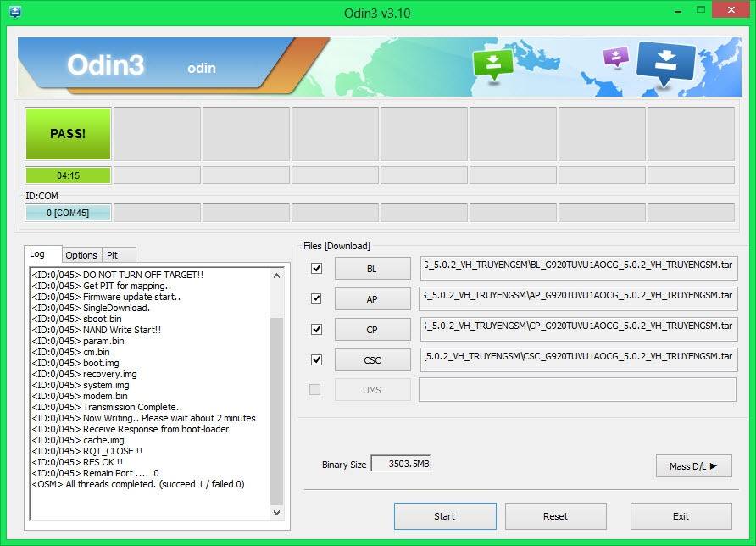Toggle the UMS checkbox
Screen dimensions: 756x546
314,389
